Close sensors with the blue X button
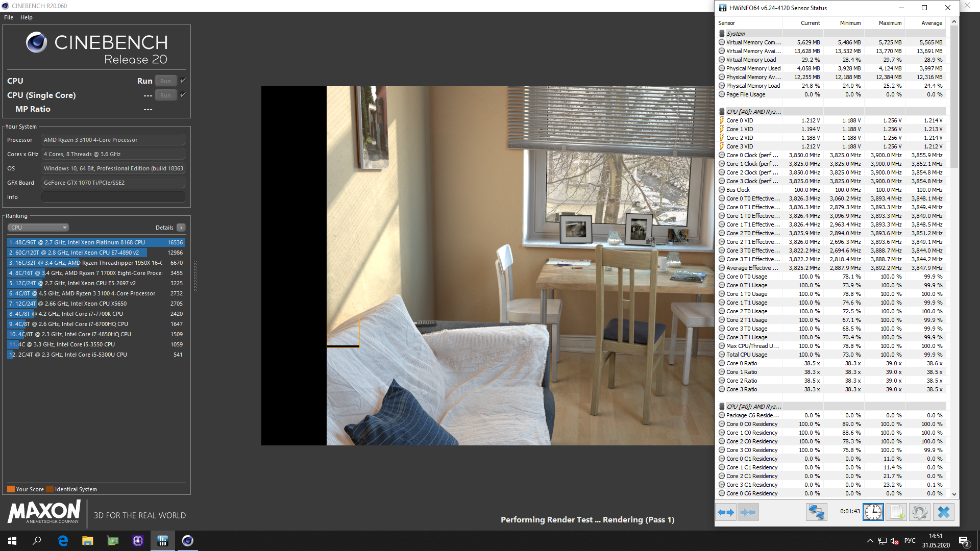The image size is (980, 551). point(943,512)
